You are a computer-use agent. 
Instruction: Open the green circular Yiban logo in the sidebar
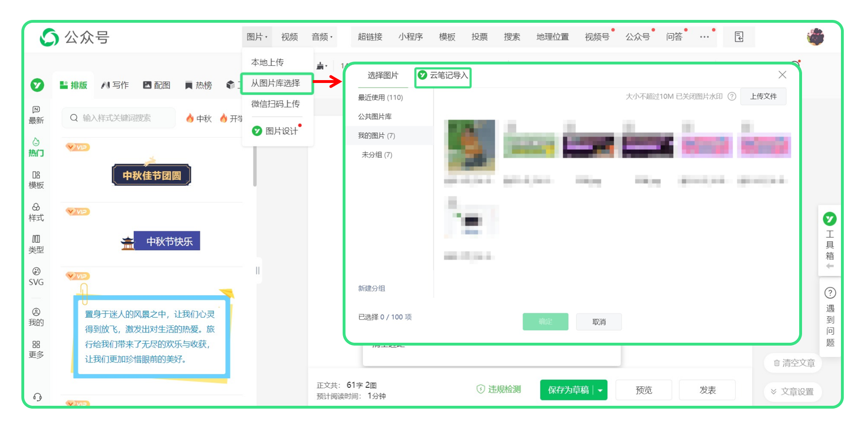pos(37,85)
